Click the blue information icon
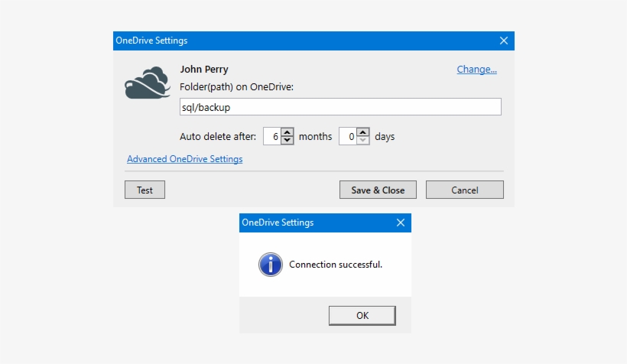Screen dimensions: 627x364 point(271,265)
